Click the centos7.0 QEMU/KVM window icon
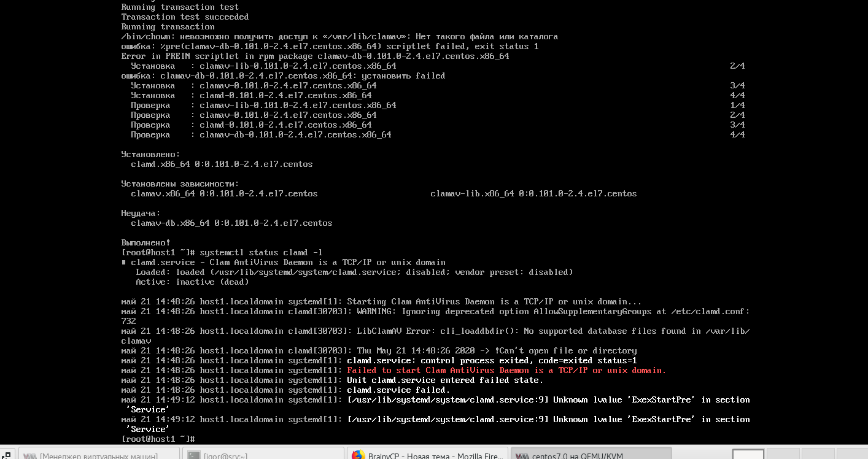Viewport: 868px width, 459px height. [x=522, y=455]
